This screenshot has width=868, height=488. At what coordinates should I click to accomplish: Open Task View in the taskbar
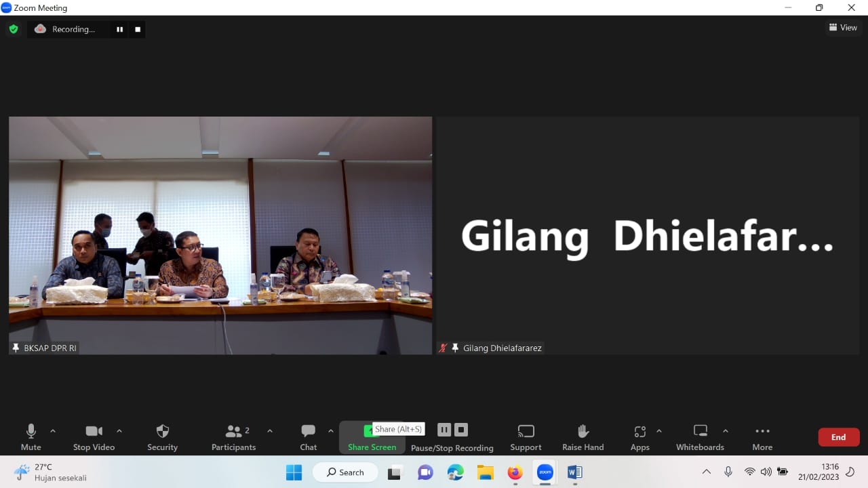pyautogui.click(x=395, y=472)
